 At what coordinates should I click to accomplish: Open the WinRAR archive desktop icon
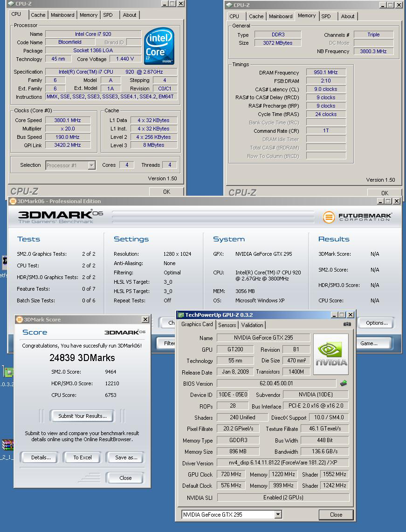pyautogui.click(x=7, y=445)
